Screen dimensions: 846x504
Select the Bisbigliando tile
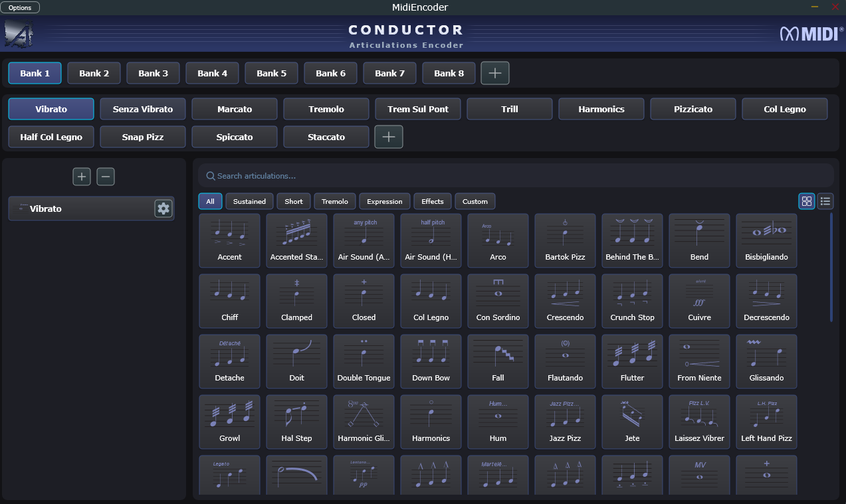[x=766, y=240]
